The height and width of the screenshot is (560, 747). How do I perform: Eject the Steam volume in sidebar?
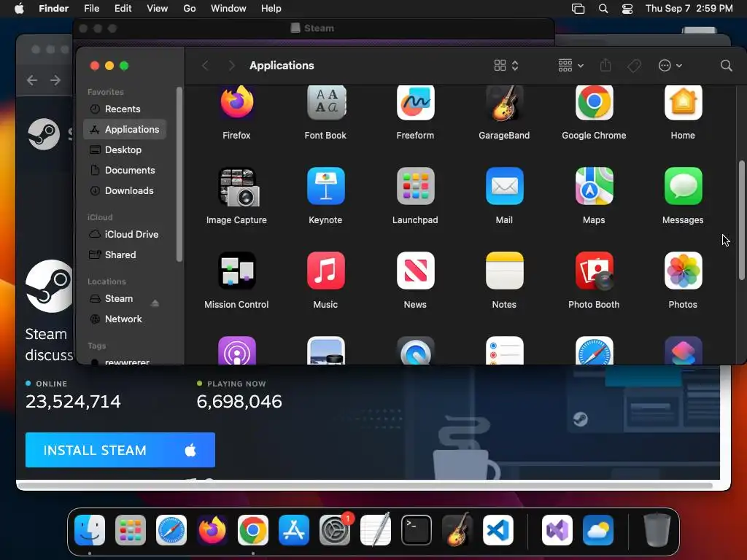click(155, 303)
